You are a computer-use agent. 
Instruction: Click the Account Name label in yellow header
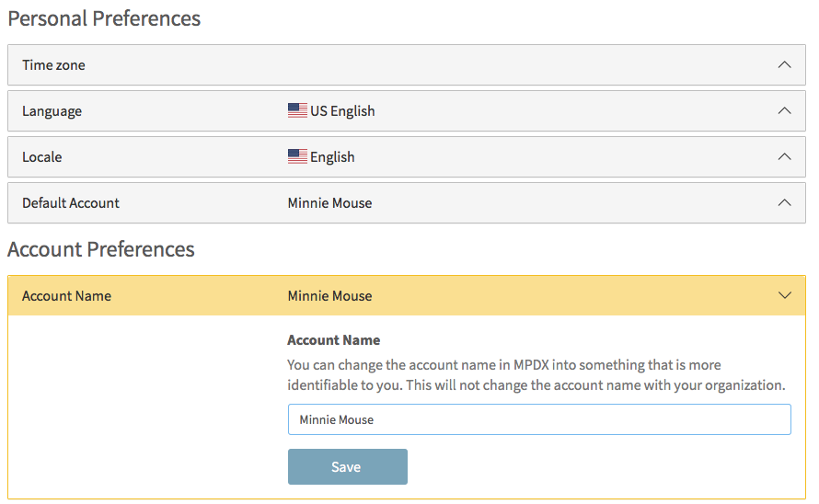tap(66, 296)
